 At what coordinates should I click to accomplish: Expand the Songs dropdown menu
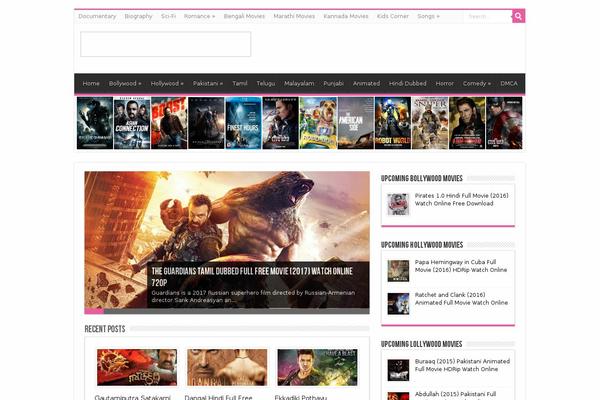(x=428, y=16)
